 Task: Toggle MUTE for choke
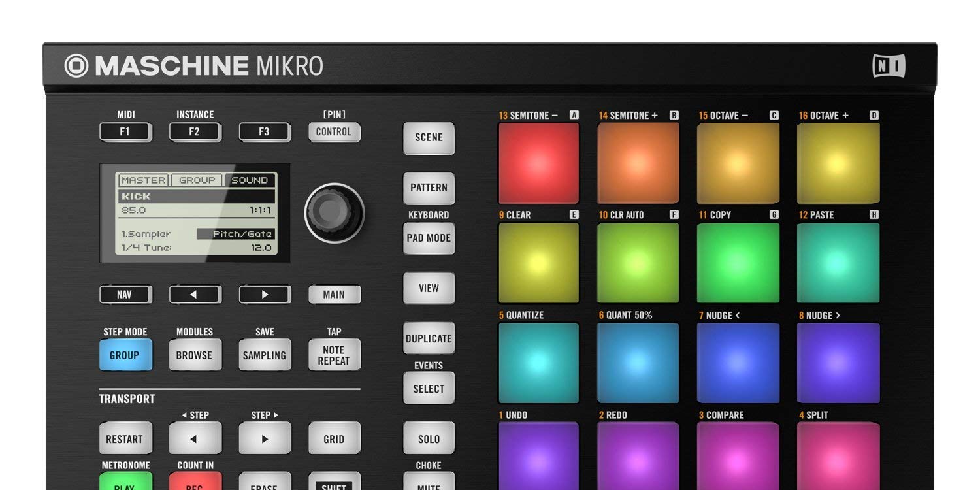pos(429,485)
